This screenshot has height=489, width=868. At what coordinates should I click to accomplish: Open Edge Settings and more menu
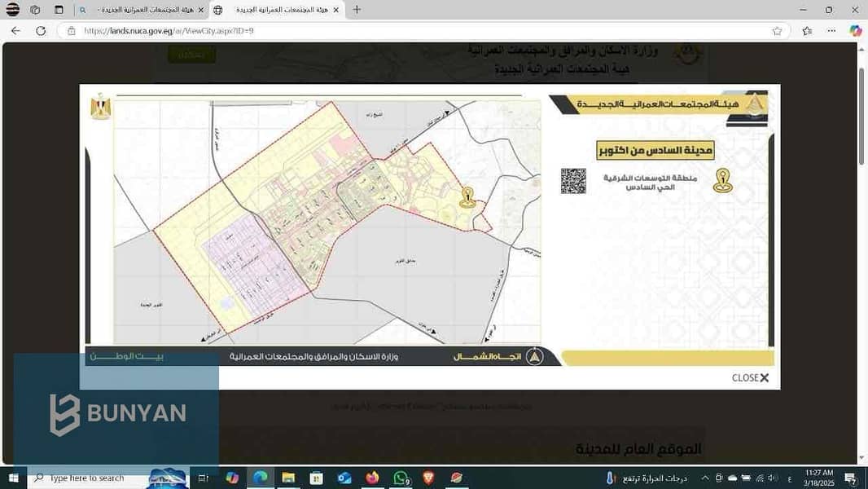tap(831, 31)
